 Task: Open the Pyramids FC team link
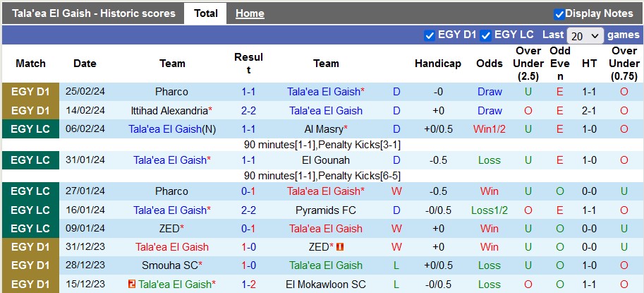click(x=326, y=210)
